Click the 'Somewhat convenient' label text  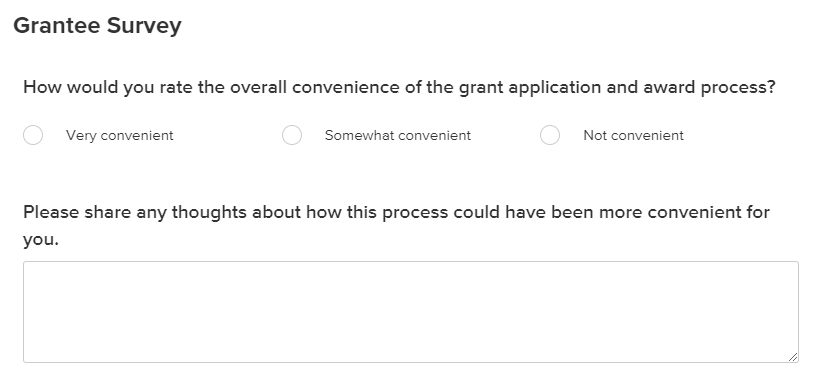click(398, 135)
